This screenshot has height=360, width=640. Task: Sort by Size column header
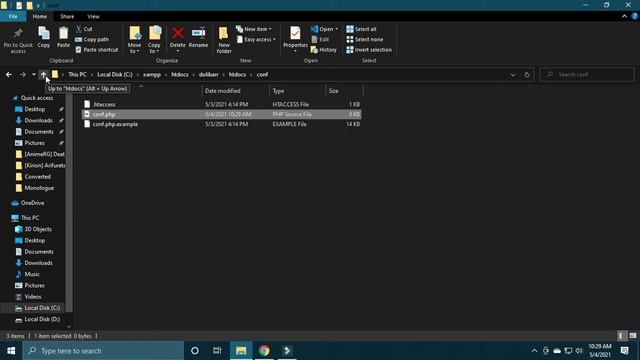point(344,91)
